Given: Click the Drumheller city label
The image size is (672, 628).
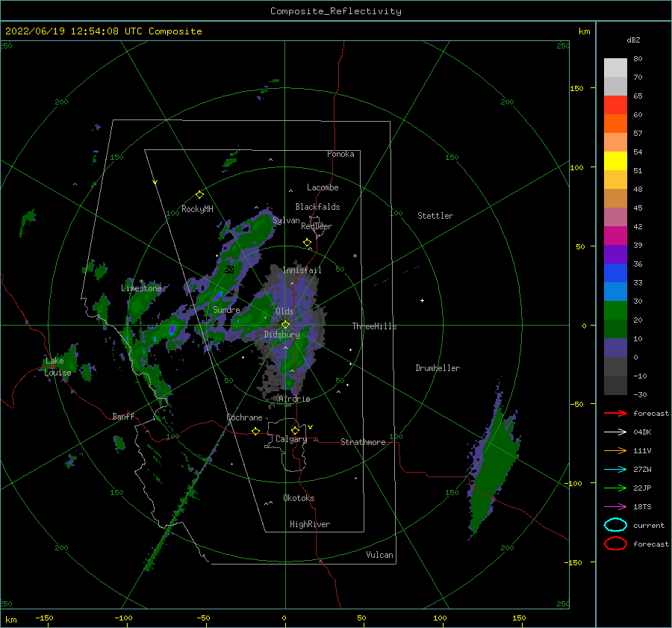Looking at the screenshot, I should tap(438, 368).
